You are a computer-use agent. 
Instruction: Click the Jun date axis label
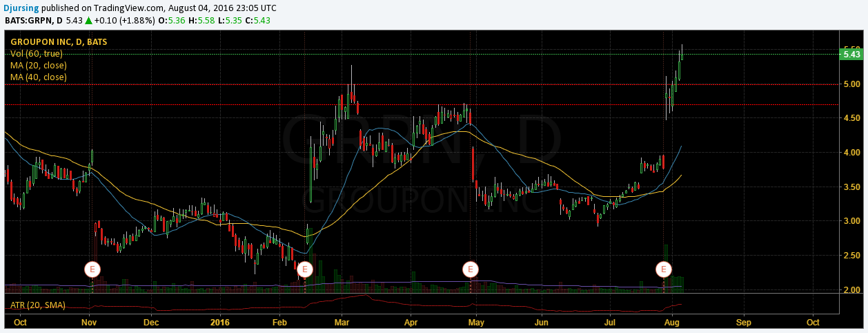coord(542,322)
